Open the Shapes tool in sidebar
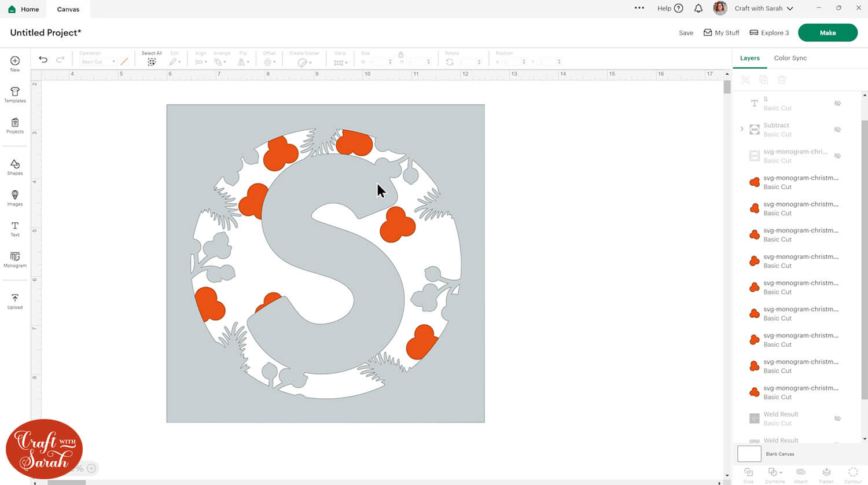Image resolution: width=868 pixels, height=485 pixels. tap(15, 167)
